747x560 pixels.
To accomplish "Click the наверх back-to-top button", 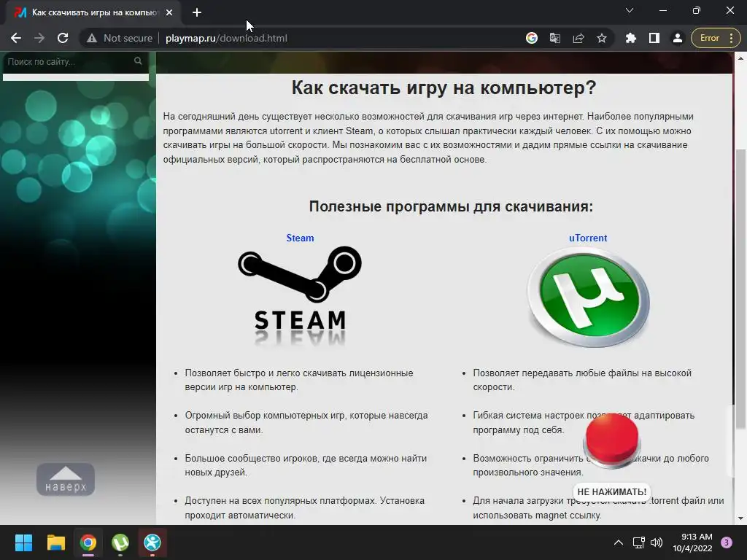I will click(66, 480).
